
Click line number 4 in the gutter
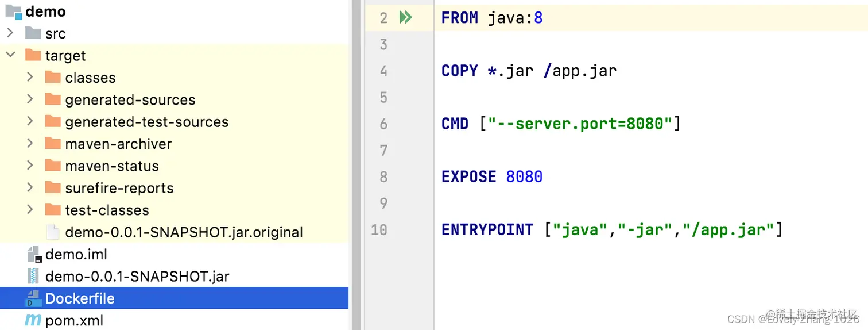click(x=383, y=71)
